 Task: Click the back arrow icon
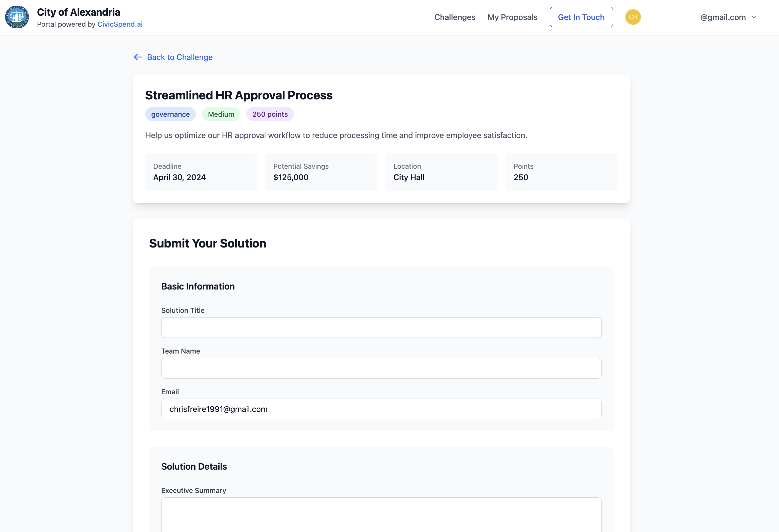coord(138,57)
